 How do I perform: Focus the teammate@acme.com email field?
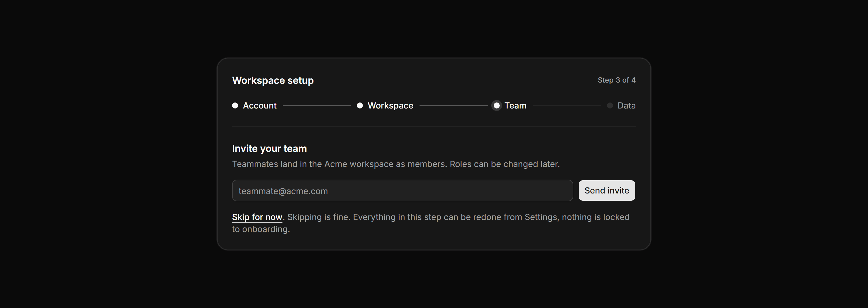(402, 190)
